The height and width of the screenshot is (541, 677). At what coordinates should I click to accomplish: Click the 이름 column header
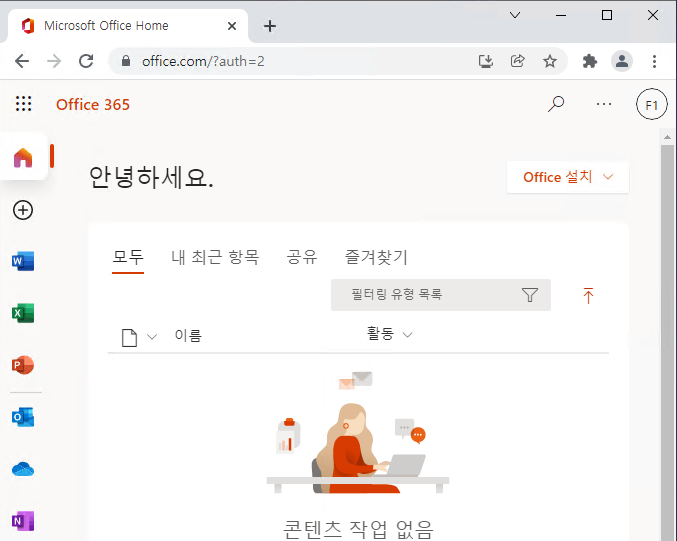pos(188,335)
